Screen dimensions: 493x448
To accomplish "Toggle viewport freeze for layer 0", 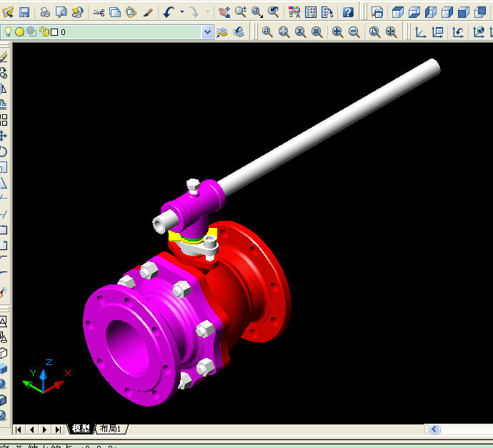I will click(31, 31).
